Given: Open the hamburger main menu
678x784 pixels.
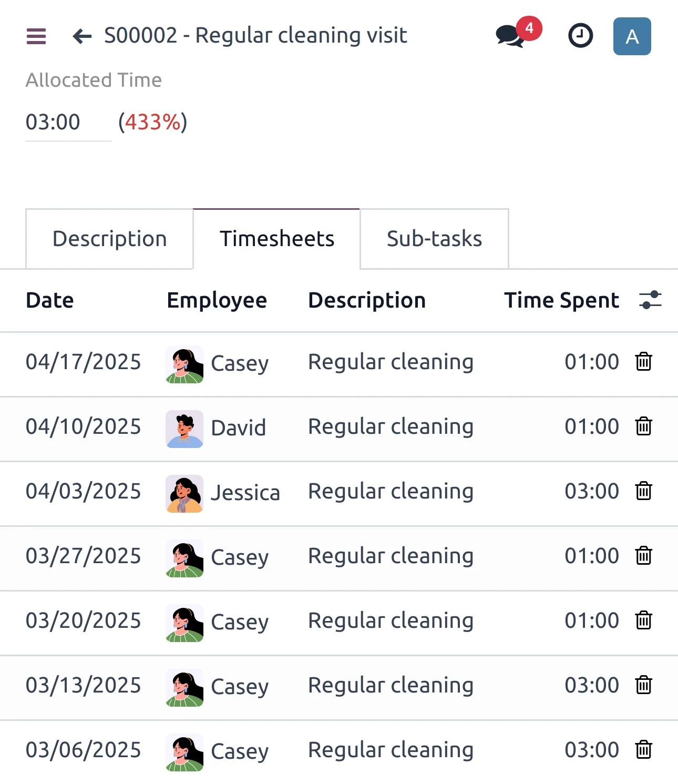Looking at the screenshot, I should (x=36, y=36).
